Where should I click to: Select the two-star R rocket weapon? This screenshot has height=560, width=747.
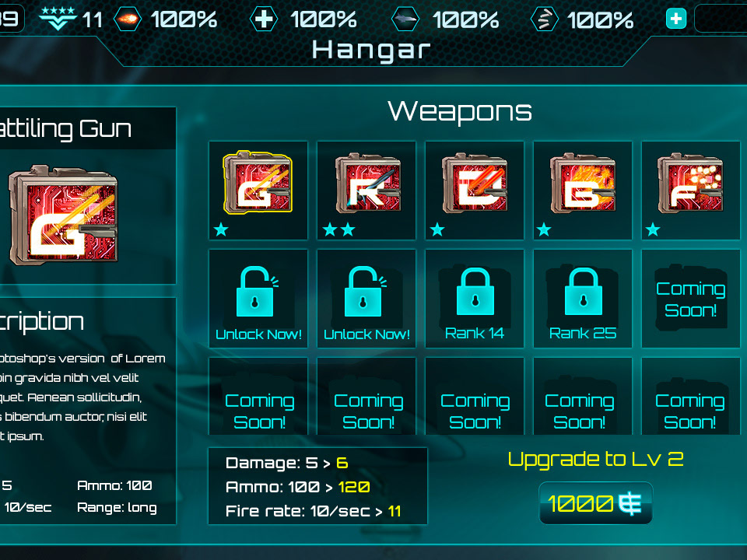point(366,191)
